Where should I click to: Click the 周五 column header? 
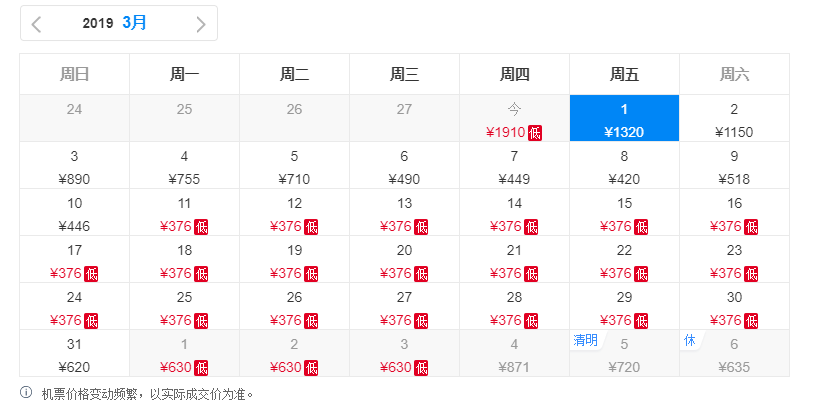(624, 74)
